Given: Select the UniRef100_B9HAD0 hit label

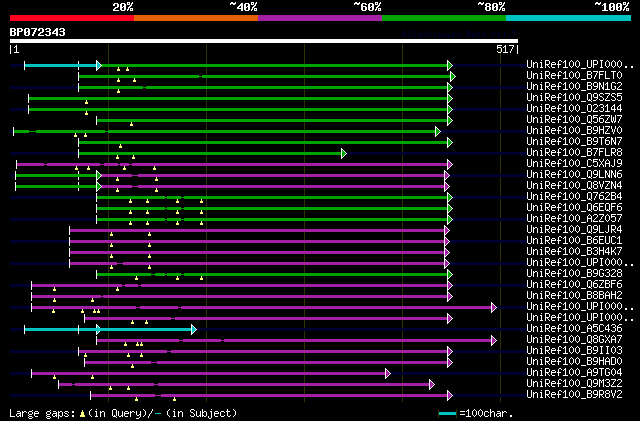Looking at the screenshot, I should (x=574, y=362).
